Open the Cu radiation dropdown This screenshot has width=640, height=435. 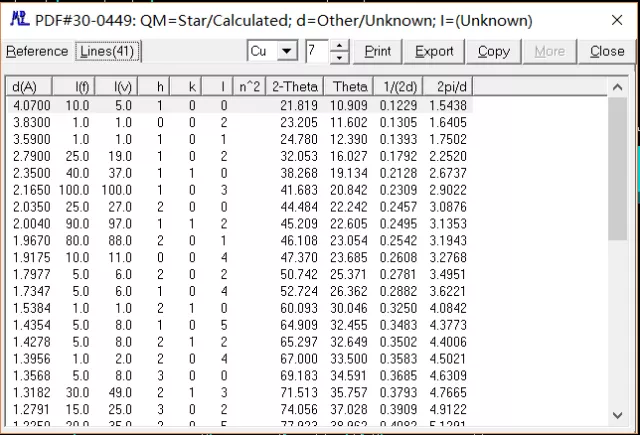click(x=287, y=51)
